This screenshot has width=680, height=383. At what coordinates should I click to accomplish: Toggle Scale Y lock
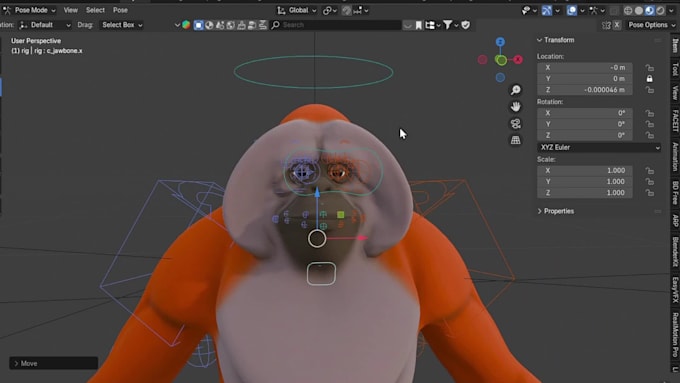click(649, 182)
